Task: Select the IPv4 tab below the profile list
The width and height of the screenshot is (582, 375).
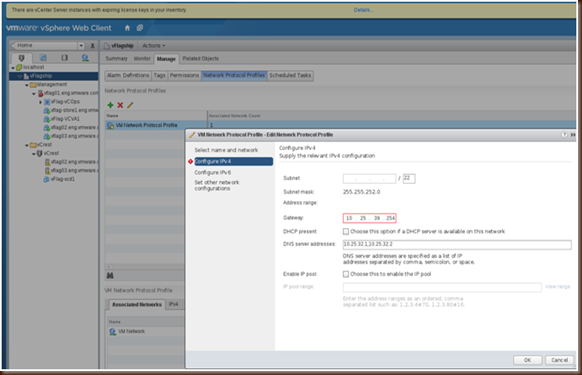Action: (x=173, y=304)
